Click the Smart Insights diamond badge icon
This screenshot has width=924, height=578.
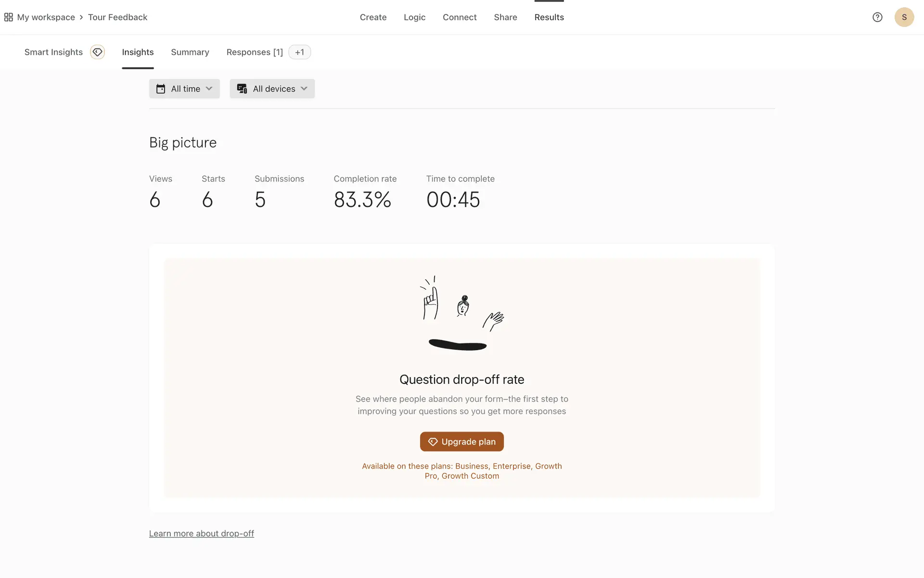click(97, 52)
